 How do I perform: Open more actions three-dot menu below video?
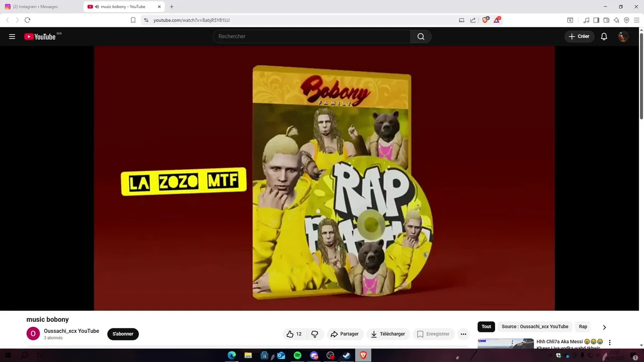pyautogui.click(x=463, y=334)
